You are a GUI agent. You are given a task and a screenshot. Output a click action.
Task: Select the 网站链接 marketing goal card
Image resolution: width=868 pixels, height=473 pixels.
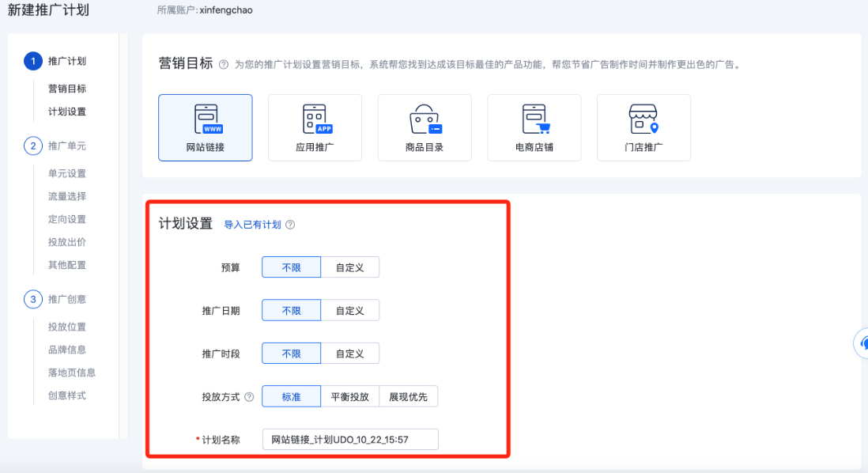click(x=206, y=128)
